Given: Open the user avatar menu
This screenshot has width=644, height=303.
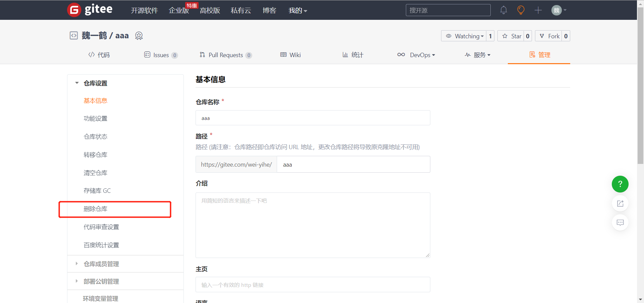Looking at the screenshot, I should (x=559, y=10).
